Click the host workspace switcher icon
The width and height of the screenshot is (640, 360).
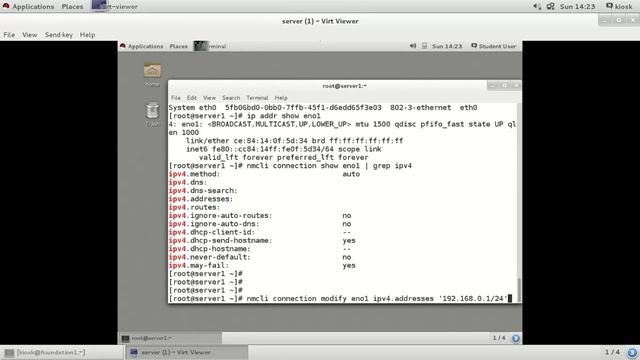pos(632,352)
